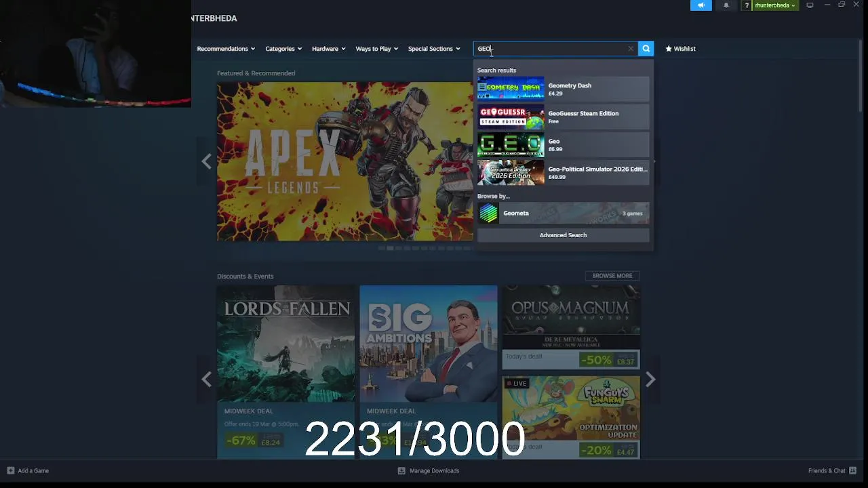868x488 pixels.
Task: Go to previous featured game arrow
Action: coord(206,161)
